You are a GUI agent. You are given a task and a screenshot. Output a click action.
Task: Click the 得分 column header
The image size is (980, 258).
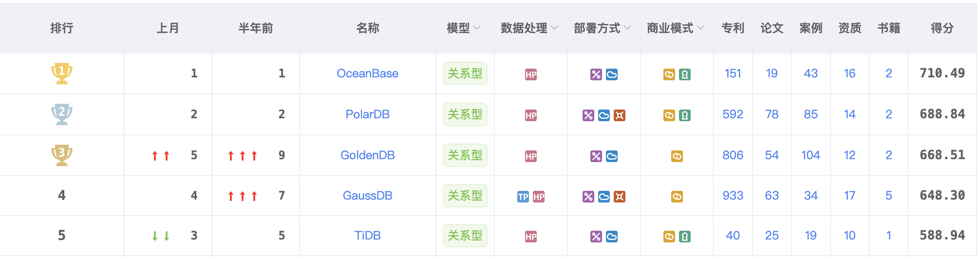pyautogui.click(x=942, y=28)
